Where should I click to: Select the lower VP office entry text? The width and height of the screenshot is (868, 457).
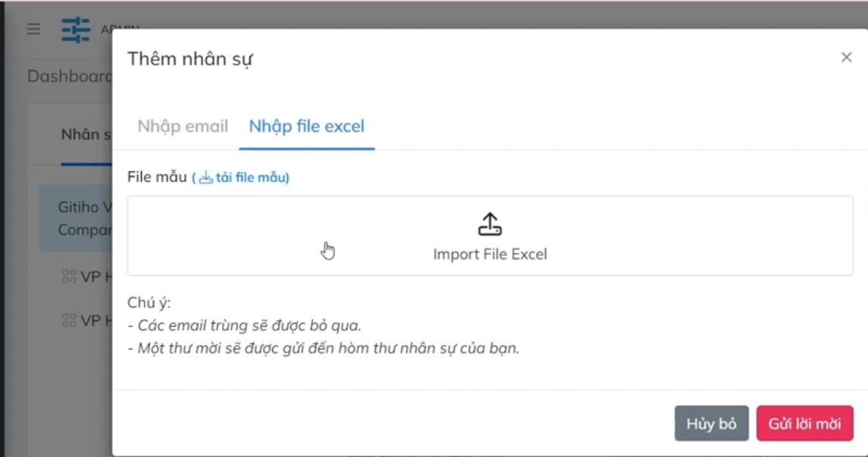point(94,321)
